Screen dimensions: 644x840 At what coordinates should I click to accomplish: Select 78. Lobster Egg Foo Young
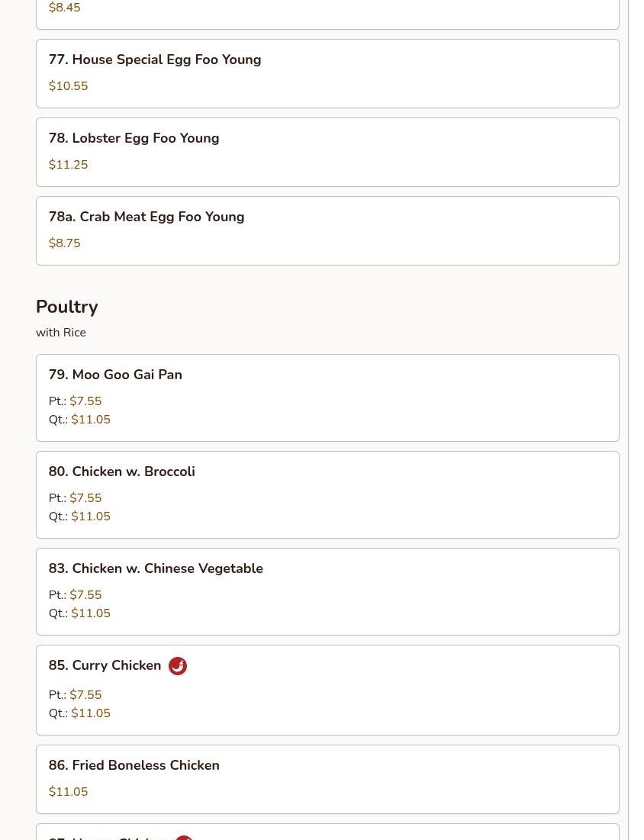click(x=327, y=152)
